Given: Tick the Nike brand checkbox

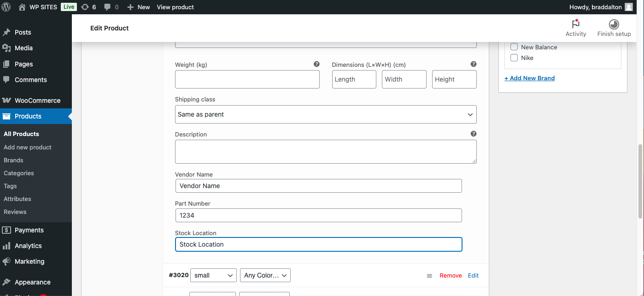Looking at the screenshot, I should 514,58.
